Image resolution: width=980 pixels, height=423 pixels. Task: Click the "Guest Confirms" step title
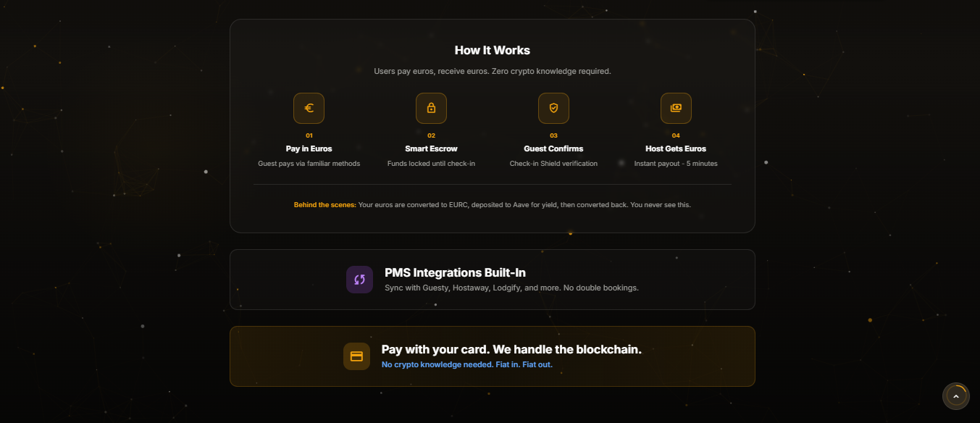coord(553,148)
